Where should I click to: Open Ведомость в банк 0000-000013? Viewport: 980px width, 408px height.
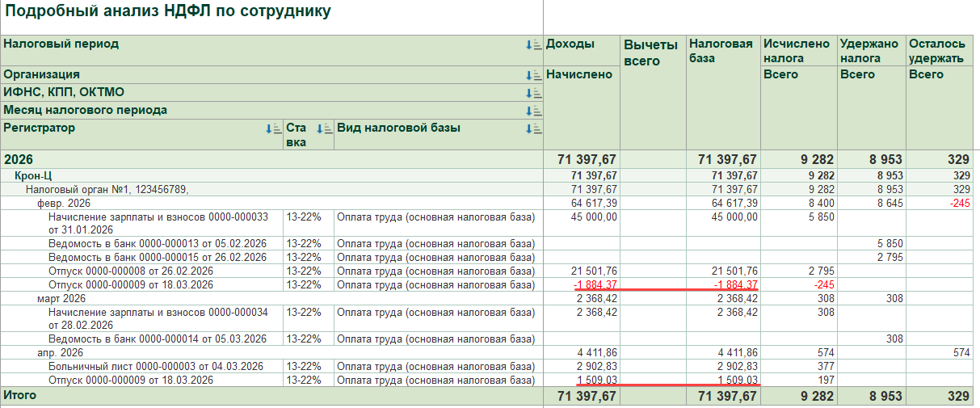[x=157, y=243]
